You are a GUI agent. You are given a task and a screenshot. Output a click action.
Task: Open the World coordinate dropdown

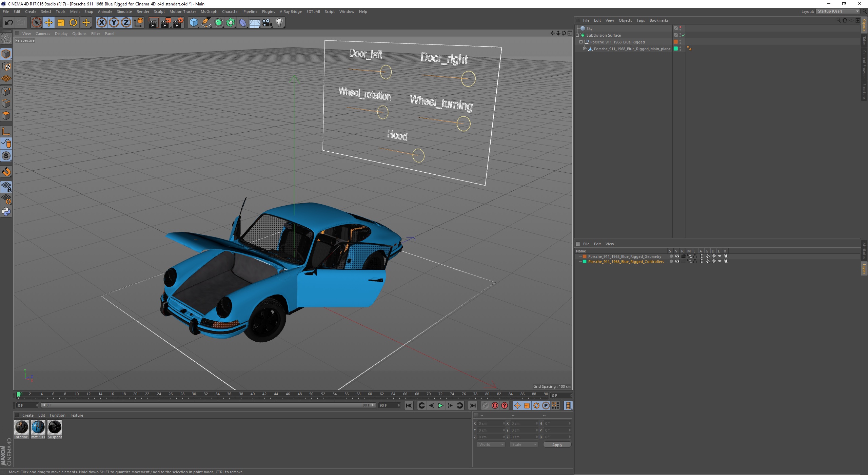pos(491,445)
